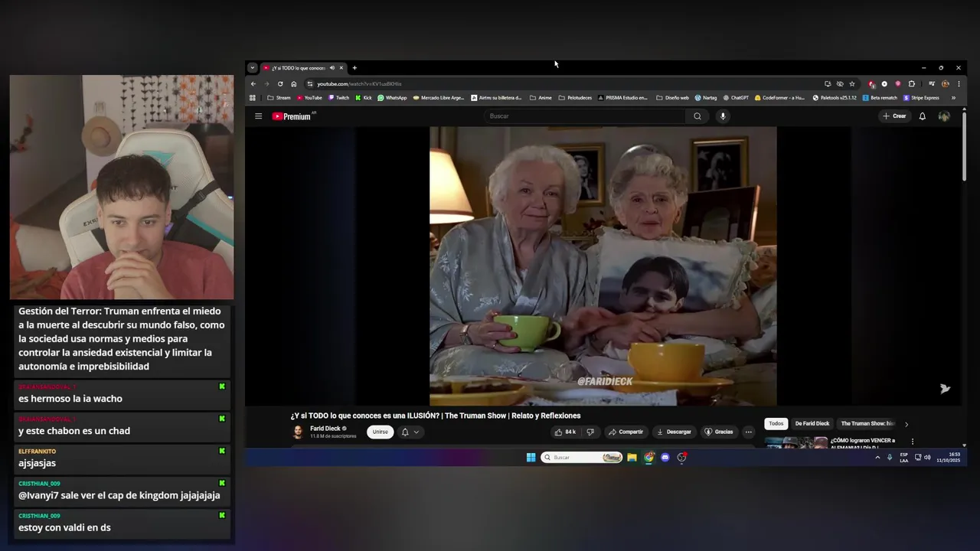Toggle the channel notification bell

coord(405,432)
